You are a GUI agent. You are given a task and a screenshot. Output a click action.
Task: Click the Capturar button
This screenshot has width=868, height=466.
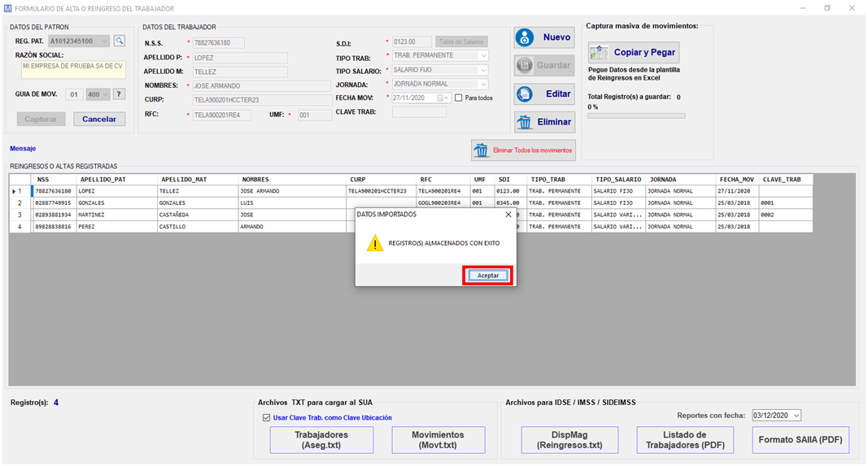click(41, 119)
